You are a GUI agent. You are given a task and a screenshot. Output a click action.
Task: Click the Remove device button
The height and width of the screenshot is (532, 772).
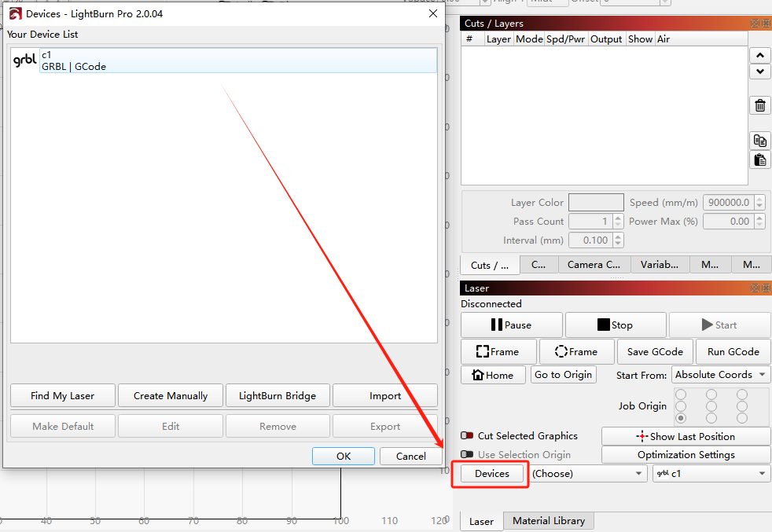[278, 426]
